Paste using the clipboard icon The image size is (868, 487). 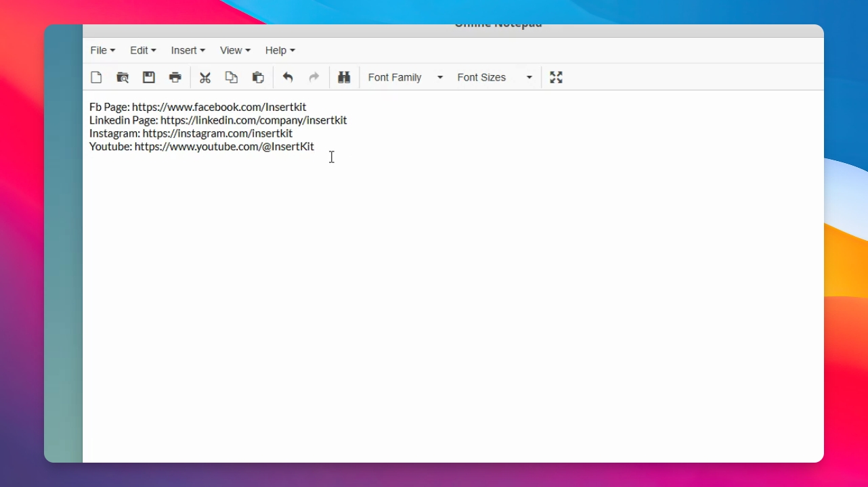(258, 77)
